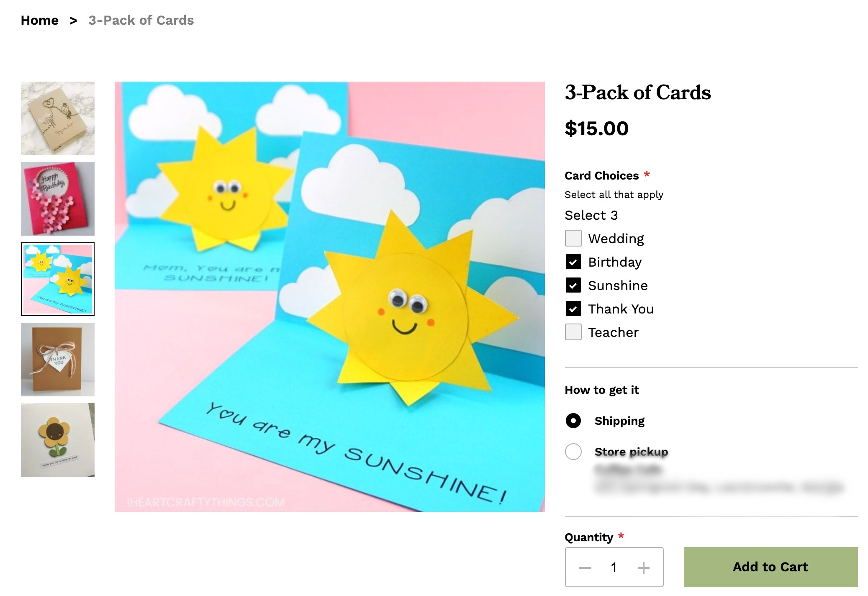Show the brown Thank You card thumbnail
Image resolution: width=868 pixels, height=596 pixels.
point(58,360)
